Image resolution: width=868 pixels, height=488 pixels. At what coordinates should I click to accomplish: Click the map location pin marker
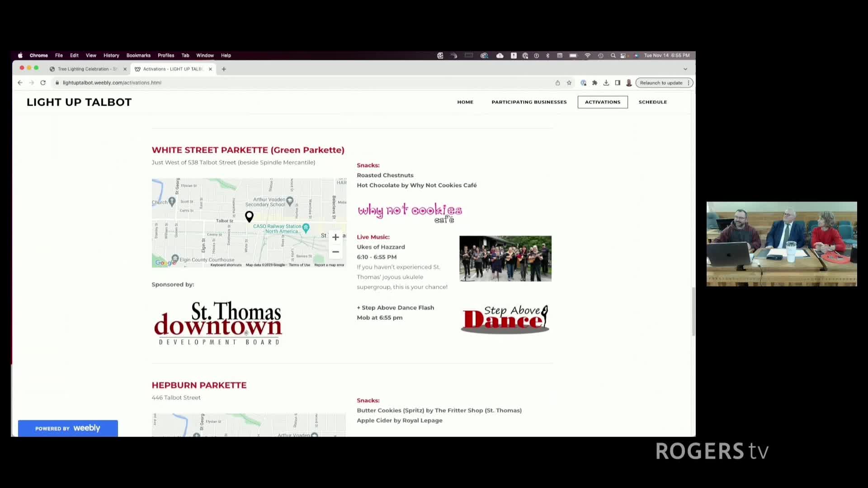(249, 216)
